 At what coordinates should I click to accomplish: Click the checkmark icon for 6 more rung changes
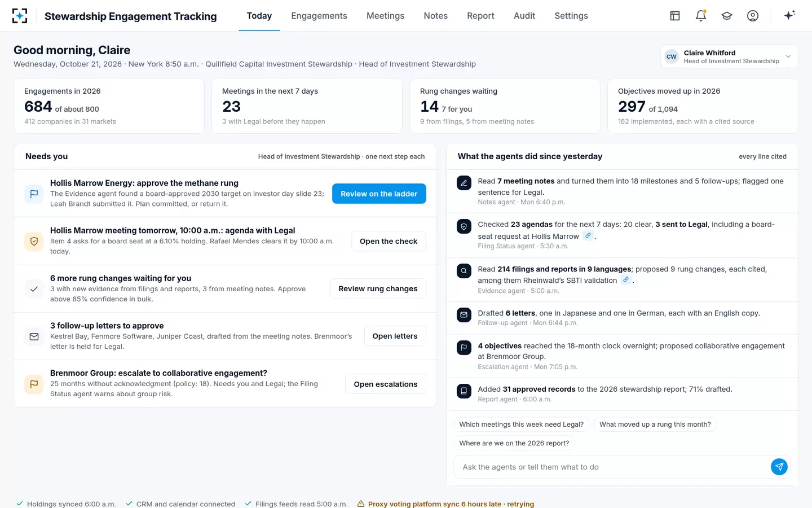34,289
